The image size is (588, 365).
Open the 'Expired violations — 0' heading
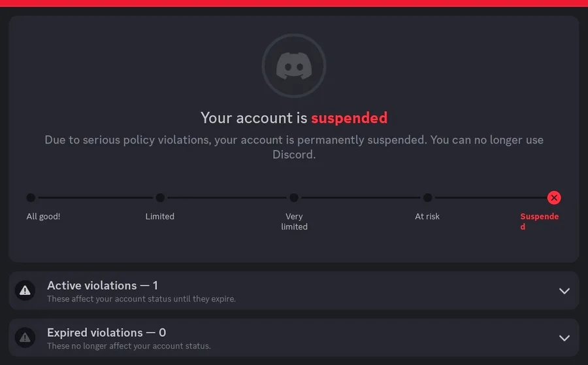[x=106, y=332]
